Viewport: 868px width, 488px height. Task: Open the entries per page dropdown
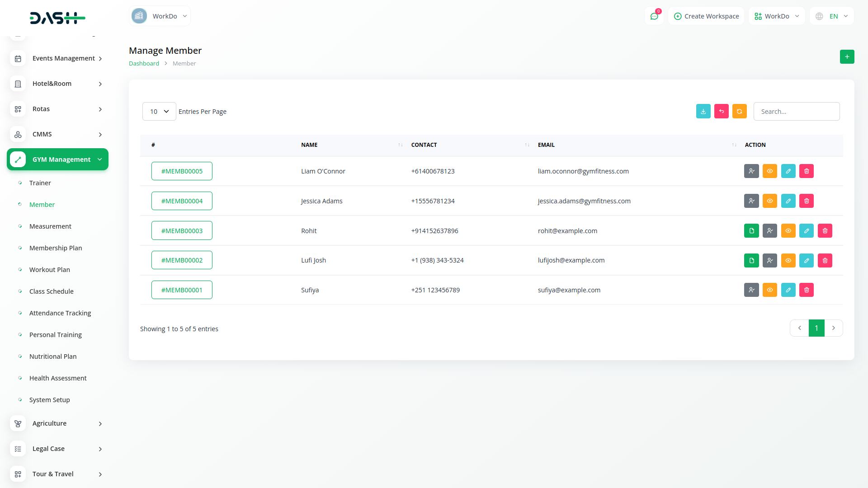click(x=159, y=112)
